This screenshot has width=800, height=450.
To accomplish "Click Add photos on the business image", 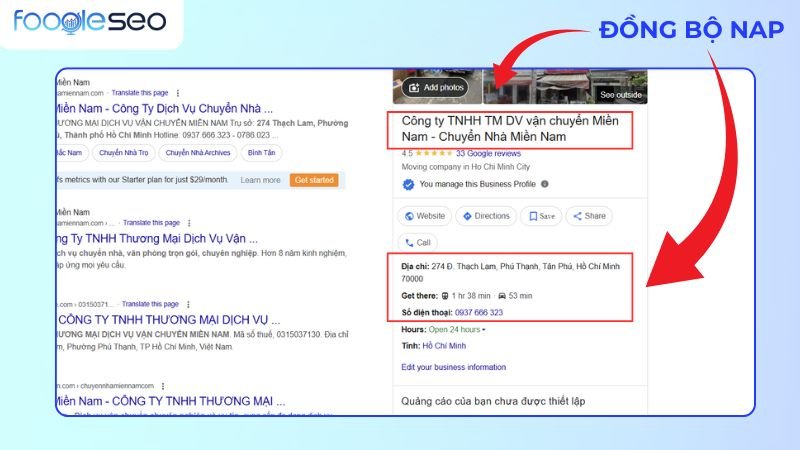I will pos(434,88).
